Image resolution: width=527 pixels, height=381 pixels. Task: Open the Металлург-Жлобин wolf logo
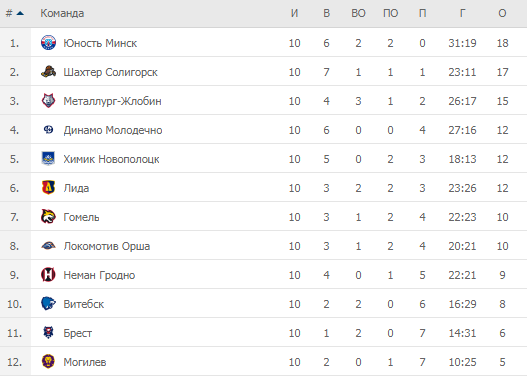point(48,101)
